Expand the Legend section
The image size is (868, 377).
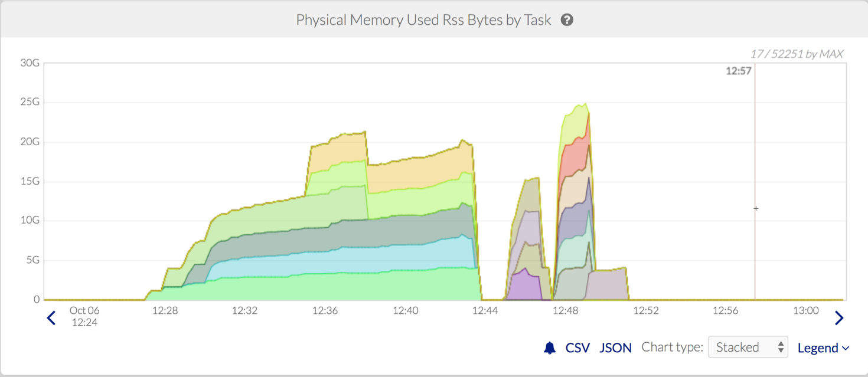coord(818,348)
